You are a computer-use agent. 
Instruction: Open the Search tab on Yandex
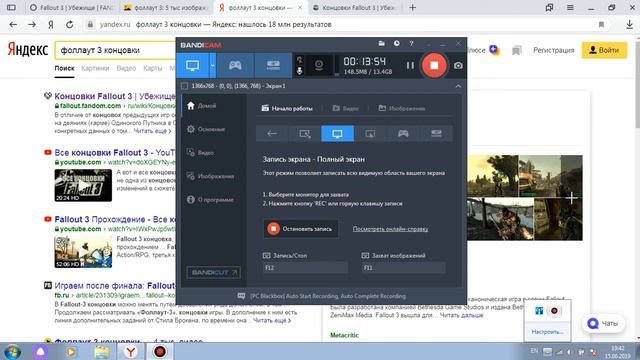[64, 68]
